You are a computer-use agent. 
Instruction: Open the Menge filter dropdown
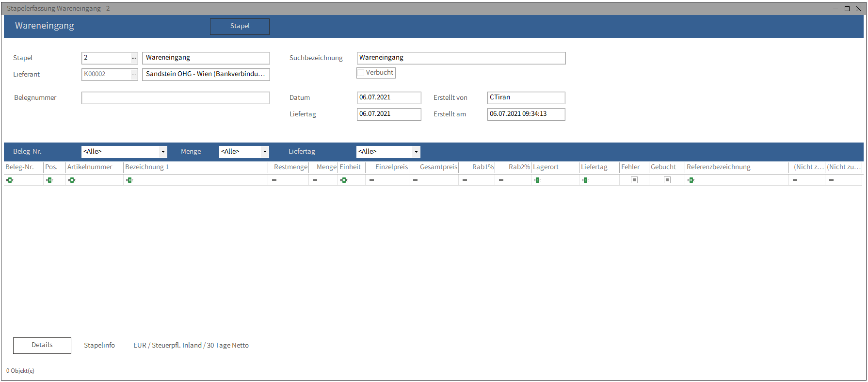point(265,152)
